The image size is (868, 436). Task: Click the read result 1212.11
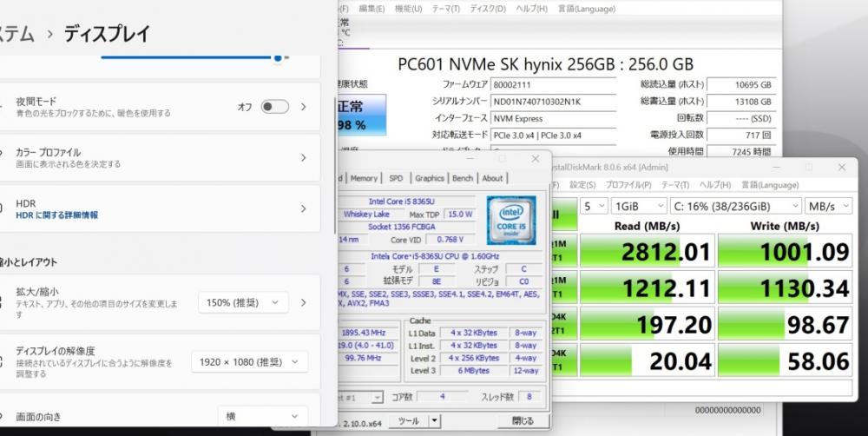[646, 288]
